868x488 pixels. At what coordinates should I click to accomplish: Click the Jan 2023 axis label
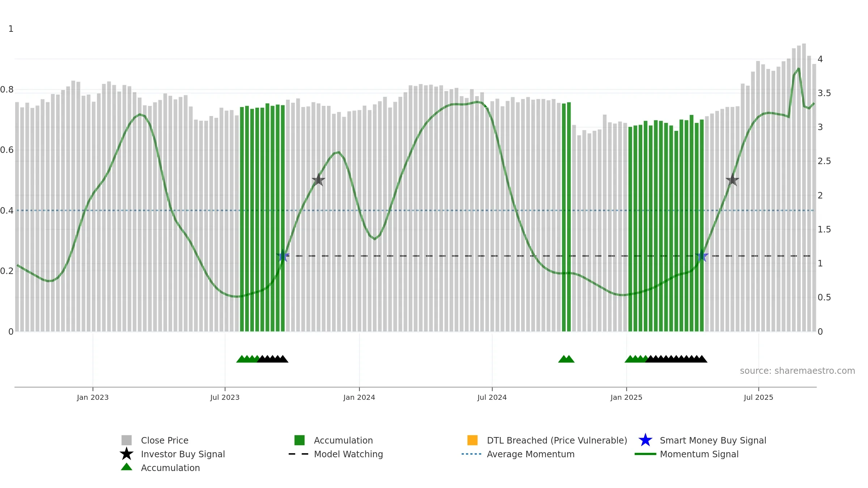click(x=93, y=397)
